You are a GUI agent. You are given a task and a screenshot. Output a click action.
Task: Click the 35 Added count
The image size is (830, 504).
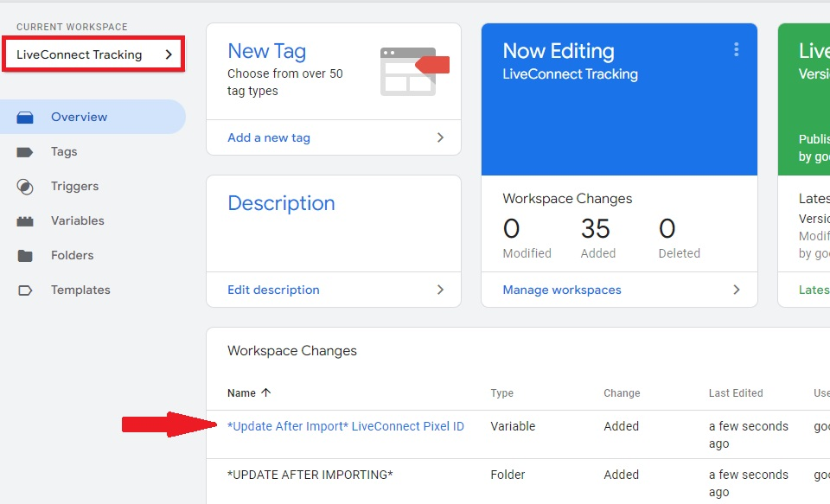[596, 229]
